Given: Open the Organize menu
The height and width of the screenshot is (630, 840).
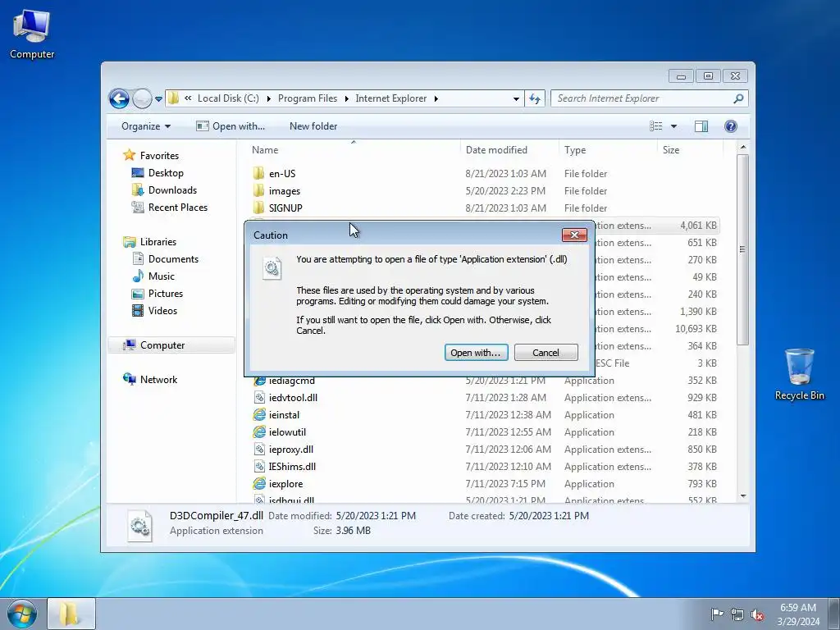Looking at the screenshot, I should point(146,126).
